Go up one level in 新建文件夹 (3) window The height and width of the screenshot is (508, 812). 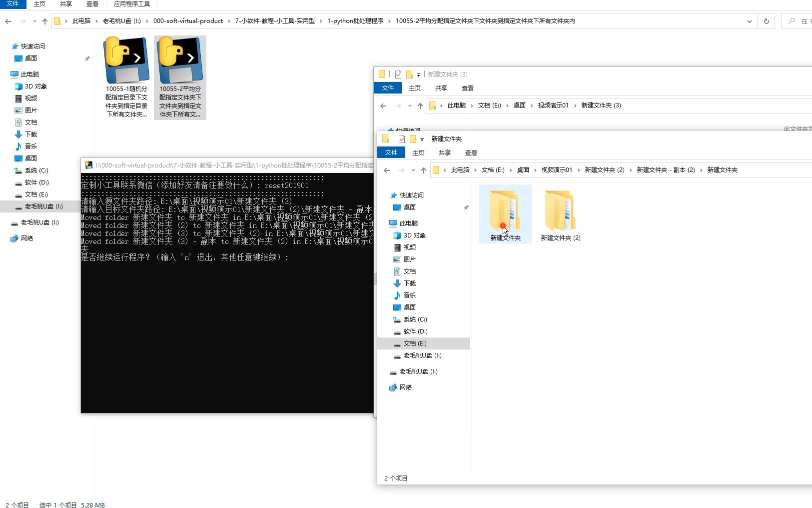[420, 105]
